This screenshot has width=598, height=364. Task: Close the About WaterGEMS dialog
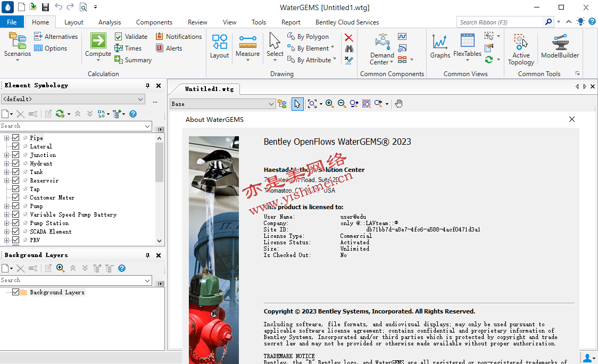[572, 119]
